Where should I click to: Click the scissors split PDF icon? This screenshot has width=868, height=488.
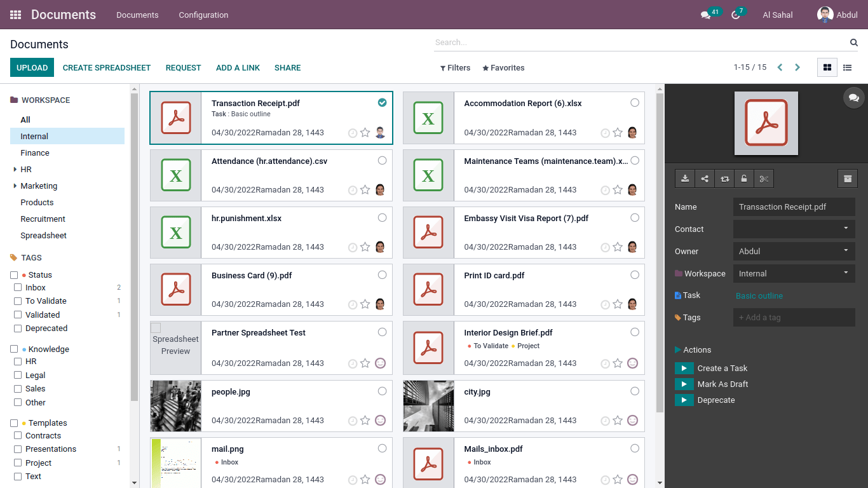[764, 179]
